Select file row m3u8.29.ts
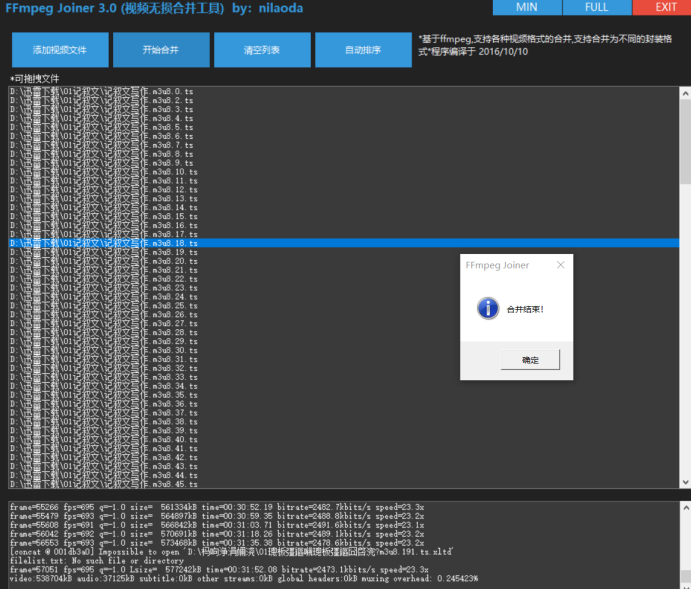This screenshot has width=692, height=590. [x=344, y=341]
